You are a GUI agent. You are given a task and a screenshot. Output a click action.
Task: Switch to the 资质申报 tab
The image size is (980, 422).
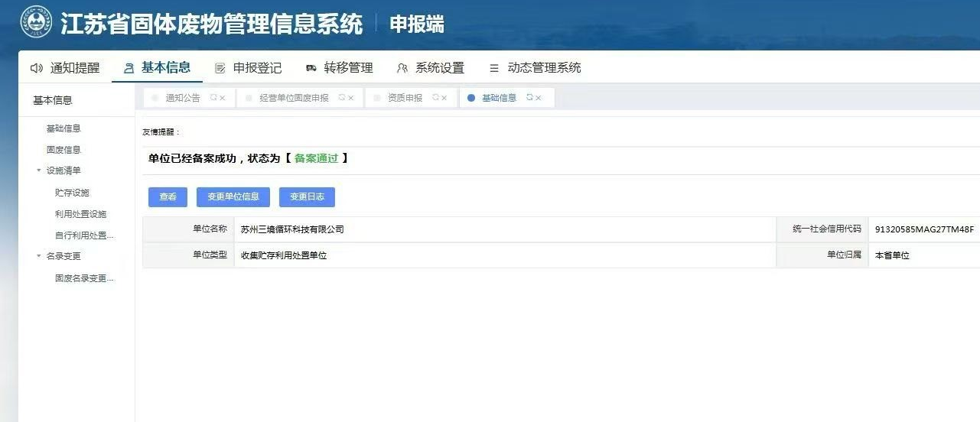point(405,98)
